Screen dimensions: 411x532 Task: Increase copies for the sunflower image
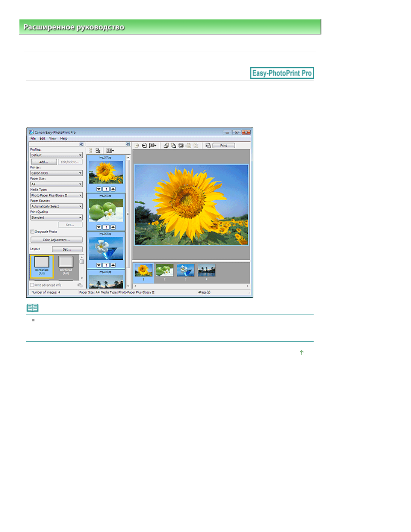pos(113,189)
